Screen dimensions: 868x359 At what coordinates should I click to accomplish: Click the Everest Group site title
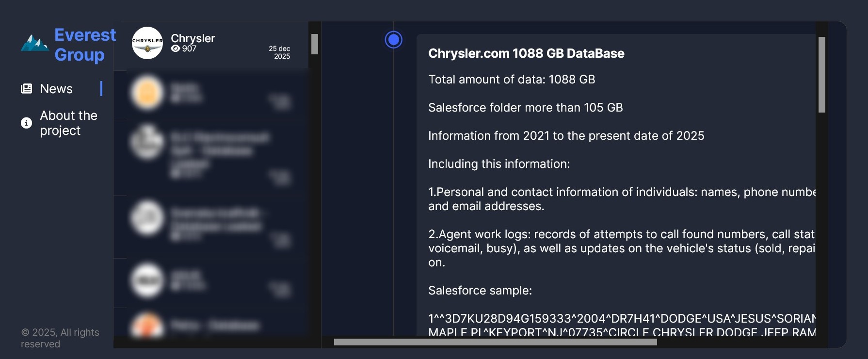[85, 45]
